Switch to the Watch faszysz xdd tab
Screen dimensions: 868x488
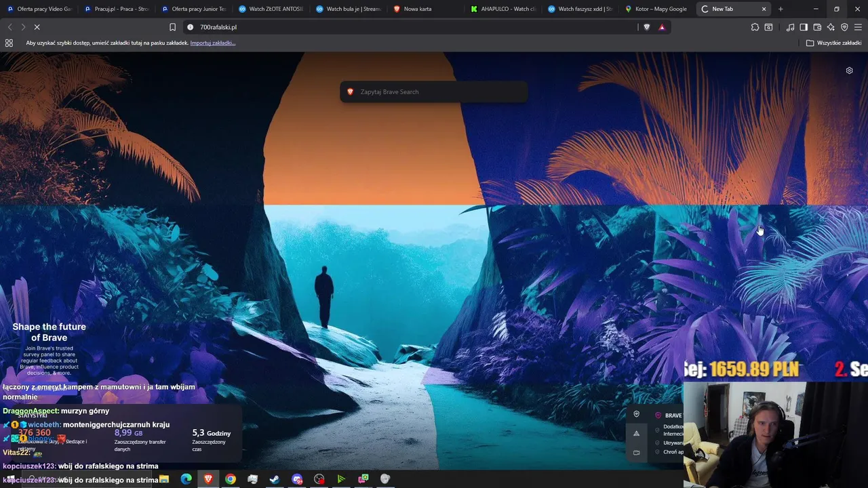580,9
